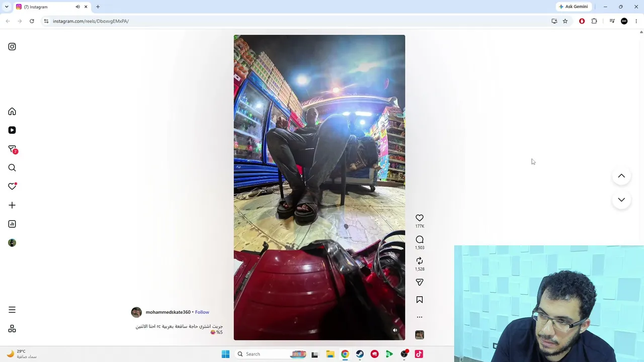Open the Instagram logo home link
Image resolution: width=644 pixels, height=362 pixels.
pos(12,47)
